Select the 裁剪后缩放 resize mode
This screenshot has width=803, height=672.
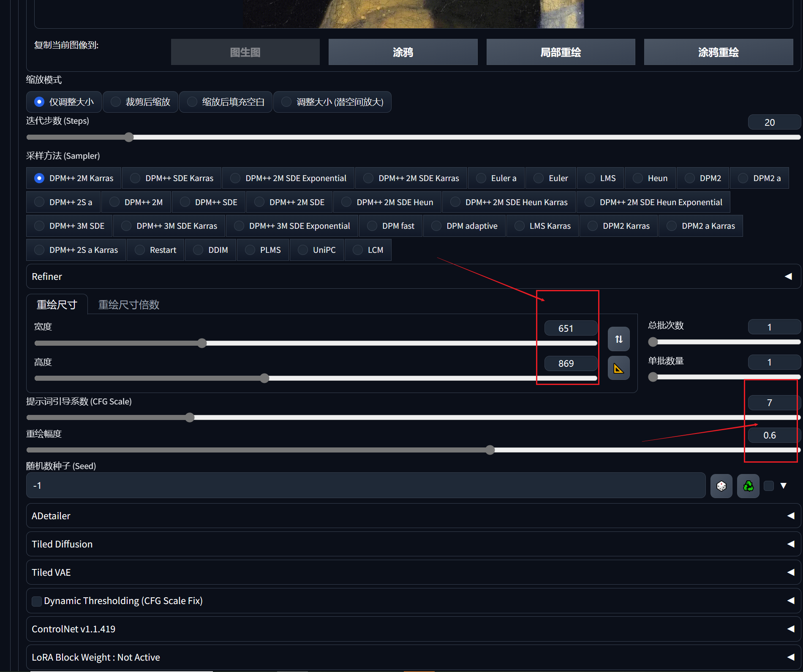click(140, 102)
